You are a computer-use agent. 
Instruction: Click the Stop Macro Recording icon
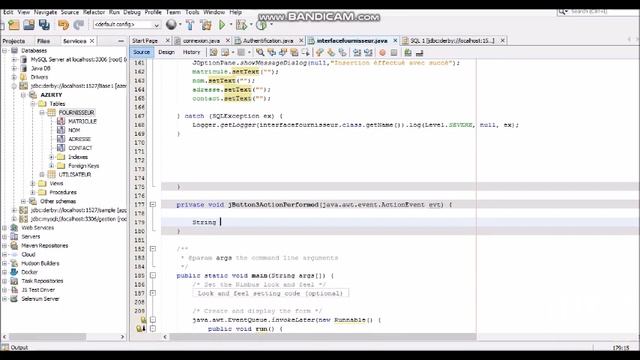(394, 53)
